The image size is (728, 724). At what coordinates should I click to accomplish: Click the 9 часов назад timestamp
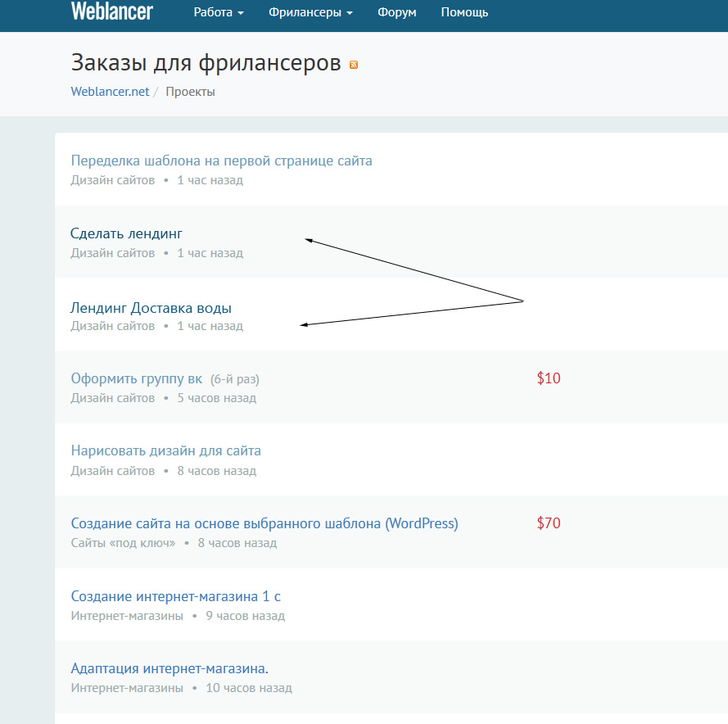pos(245,616)
